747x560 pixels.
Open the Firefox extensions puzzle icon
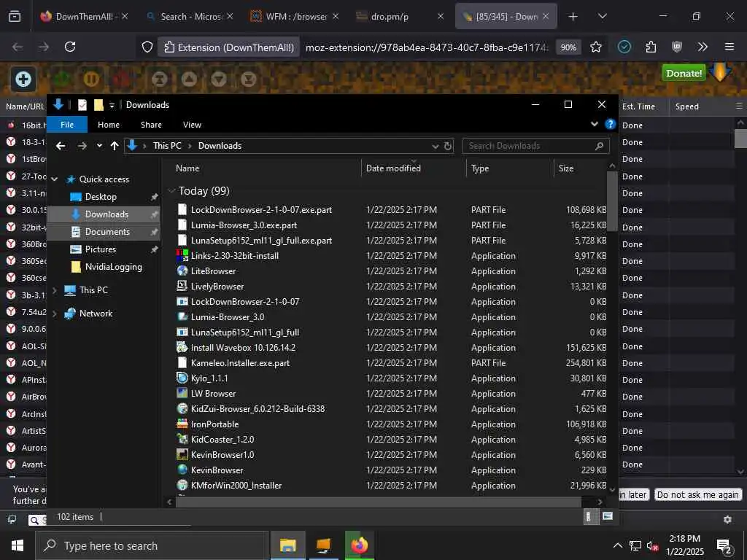(651, 47)
